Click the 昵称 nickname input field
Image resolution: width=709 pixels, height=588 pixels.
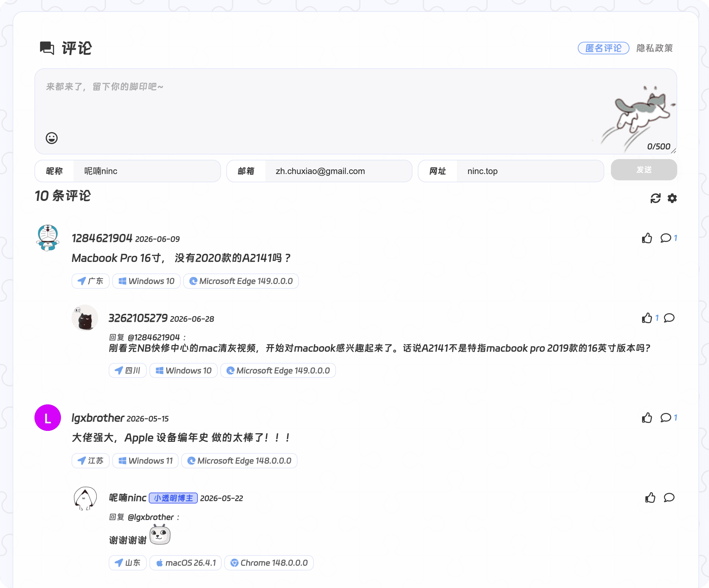point(146,171)
